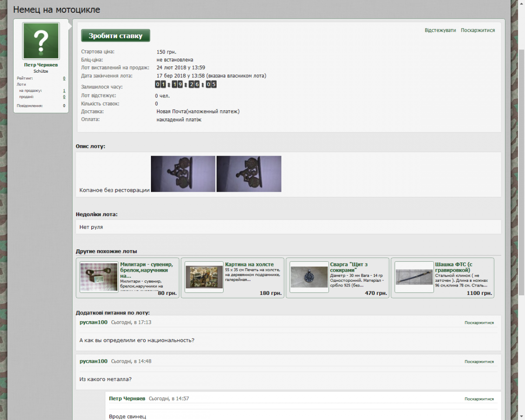This screenshot has height=420, width=525.
Task: Click the Копаное без реставрации description text
Action: click(x=115, y=190)
